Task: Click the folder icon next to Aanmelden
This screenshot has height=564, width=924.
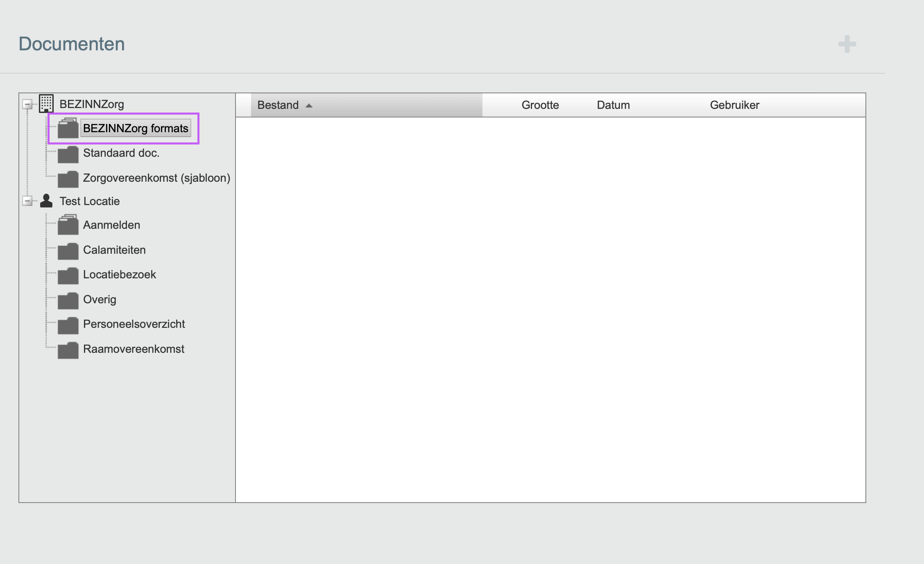Action: coord(68,225)
